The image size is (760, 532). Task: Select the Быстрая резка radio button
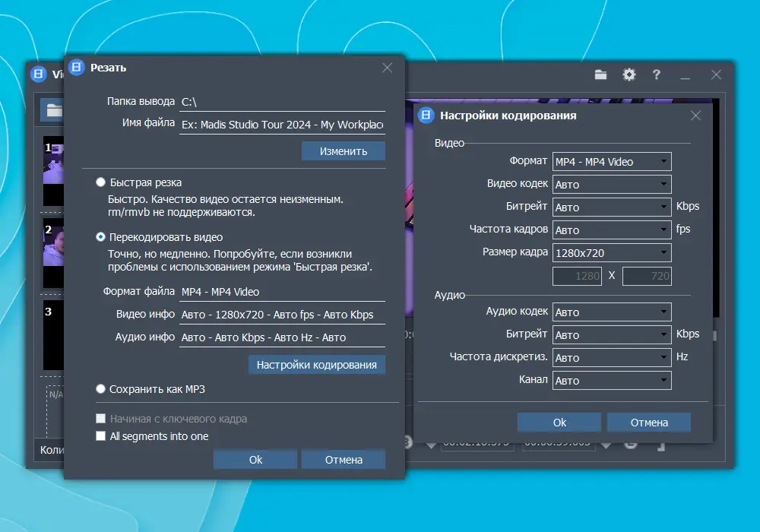[100, 182]
